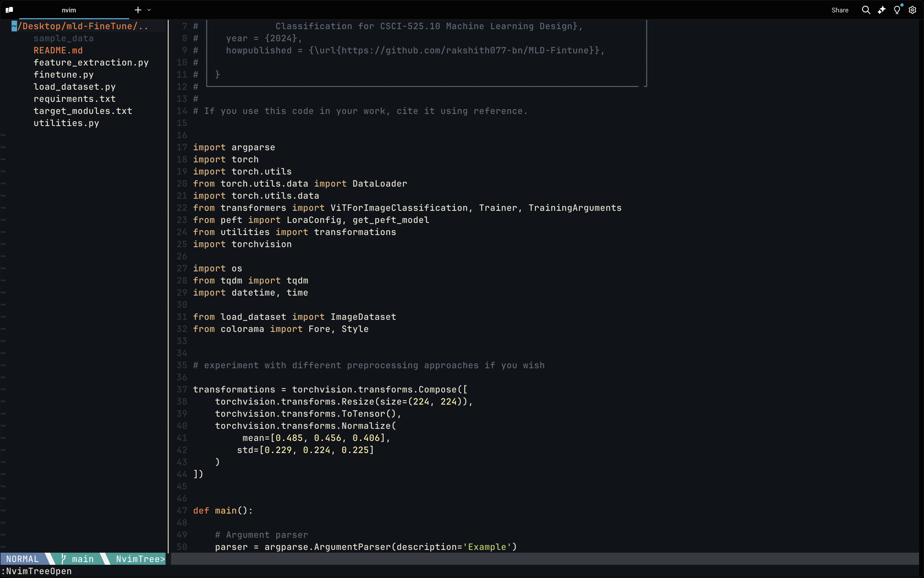Click 'from tqdm import tqdm' line 28
This screenshot has width=924, height=578.
pos(251,280)
